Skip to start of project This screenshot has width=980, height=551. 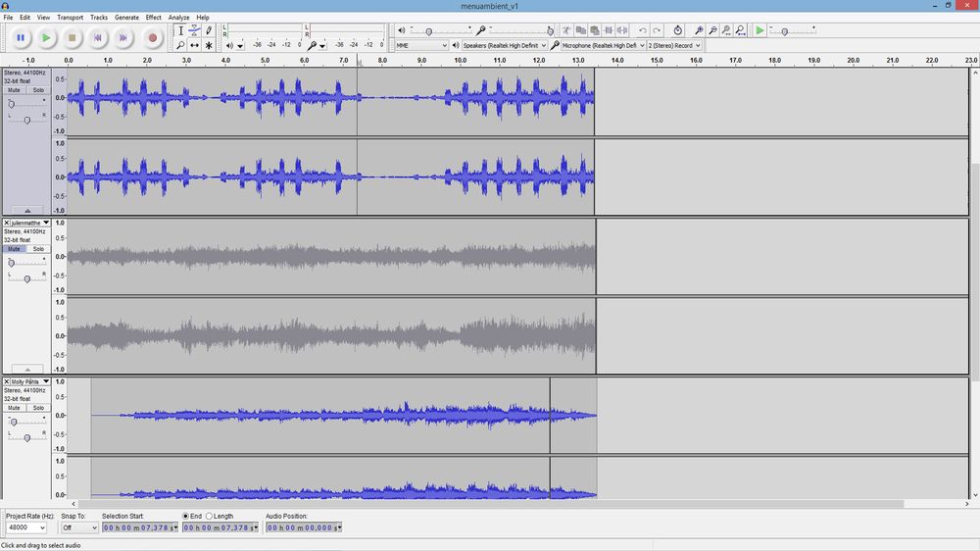[x=97, y=38]
